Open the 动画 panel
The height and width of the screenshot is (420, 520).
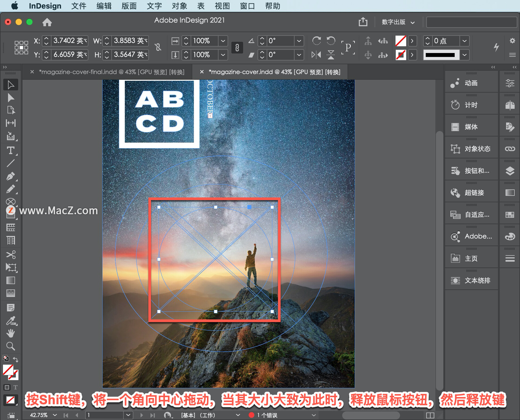[471, 83]
